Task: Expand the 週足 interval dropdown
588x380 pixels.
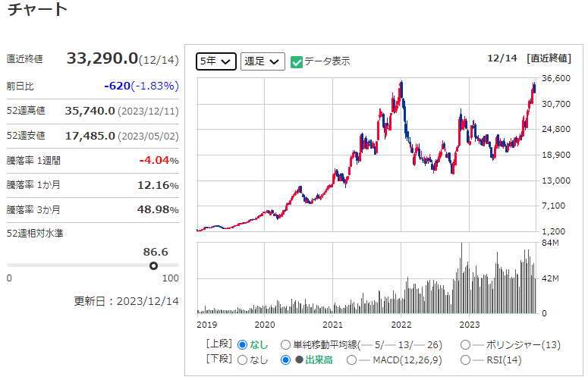Action: point(263,61)
